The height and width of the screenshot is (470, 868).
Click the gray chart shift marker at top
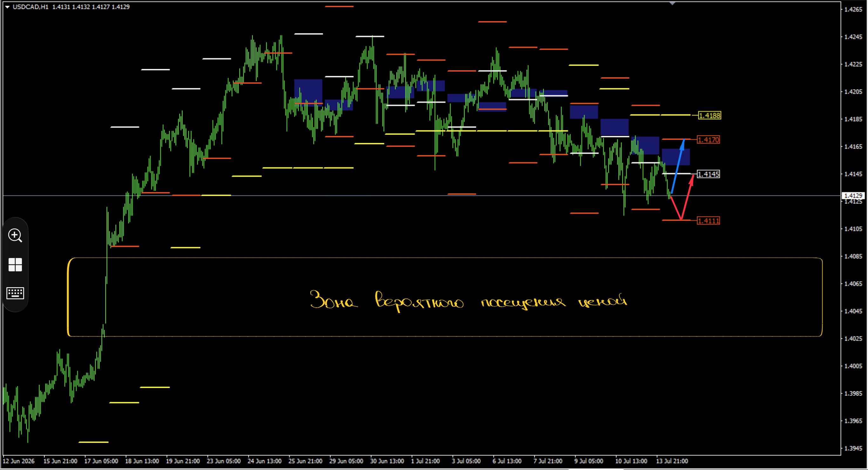tap(672, 3)
